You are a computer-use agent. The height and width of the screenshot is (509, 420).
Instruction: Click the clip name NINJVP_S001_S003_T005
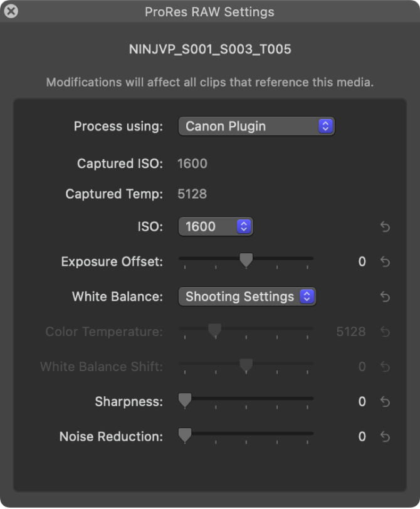210,50
